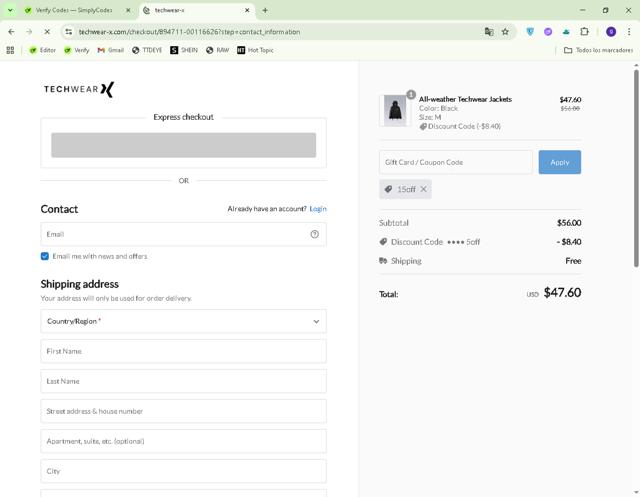Click the City field
The height and width of the screenshot is (497, 640).
[x=183, y=471]
